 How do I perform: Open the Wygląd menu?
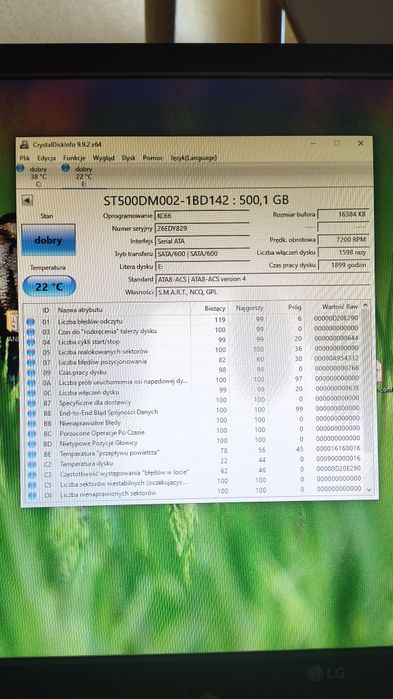[x=103, y=158]
